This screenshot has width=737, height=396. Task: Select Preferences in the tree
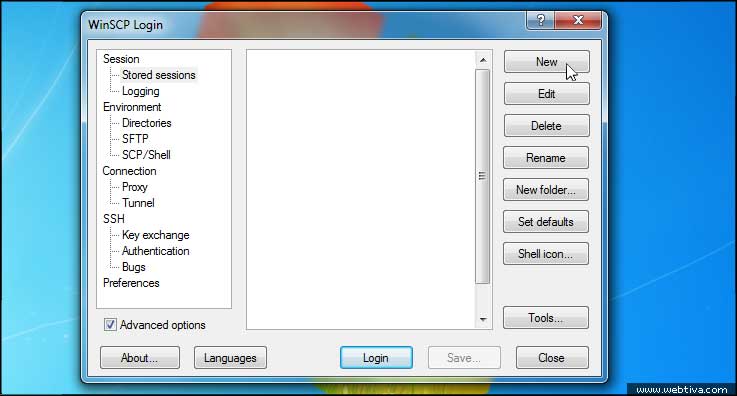pyautogui.click(x=131, y=283)
